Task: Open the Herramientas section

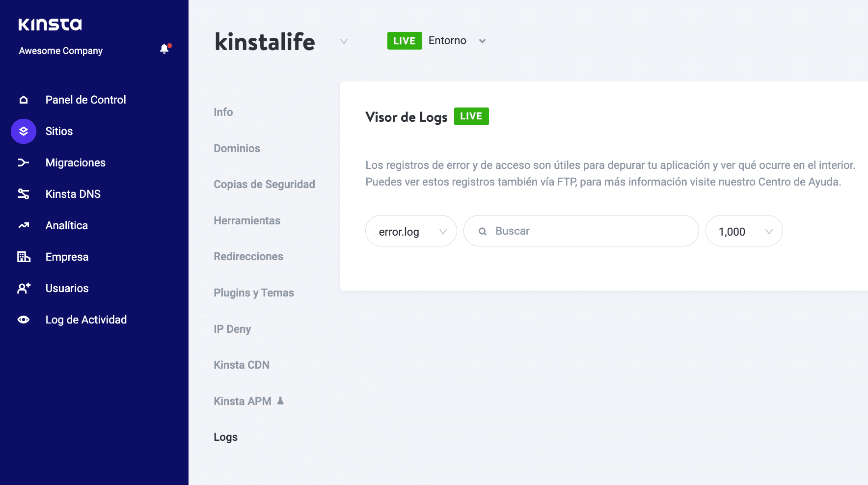Action: coord(247,221)
